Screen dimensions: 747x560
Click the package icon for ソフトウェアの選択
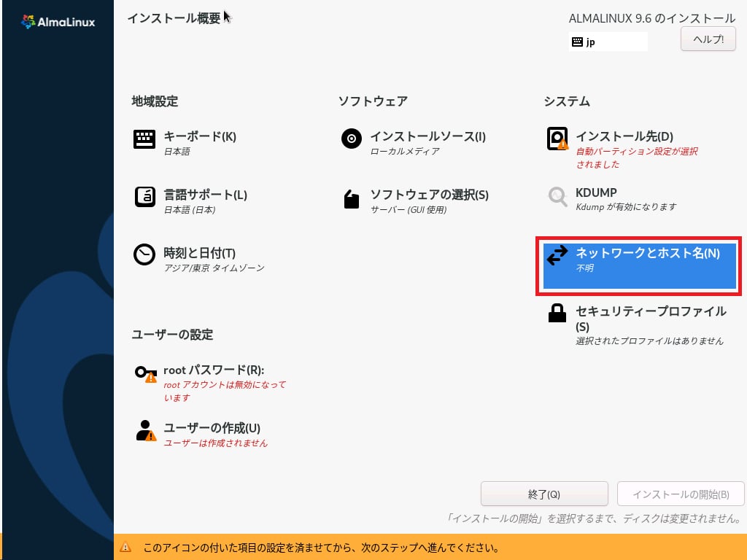tap(352, 198)
